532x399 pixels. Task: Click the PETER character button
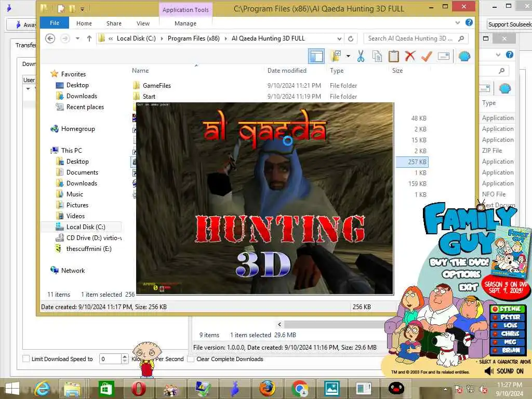pyautogui.click(x=508, y=317)
